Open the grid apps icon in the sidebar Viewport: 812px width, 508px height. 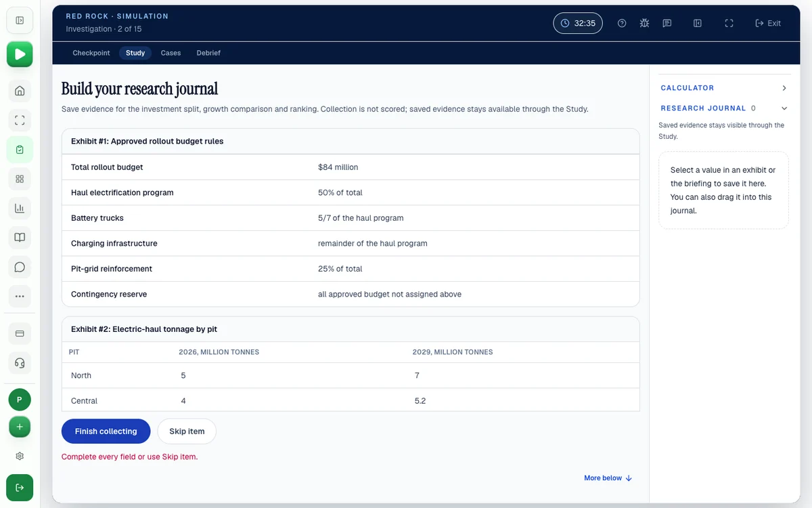point(20,179)
